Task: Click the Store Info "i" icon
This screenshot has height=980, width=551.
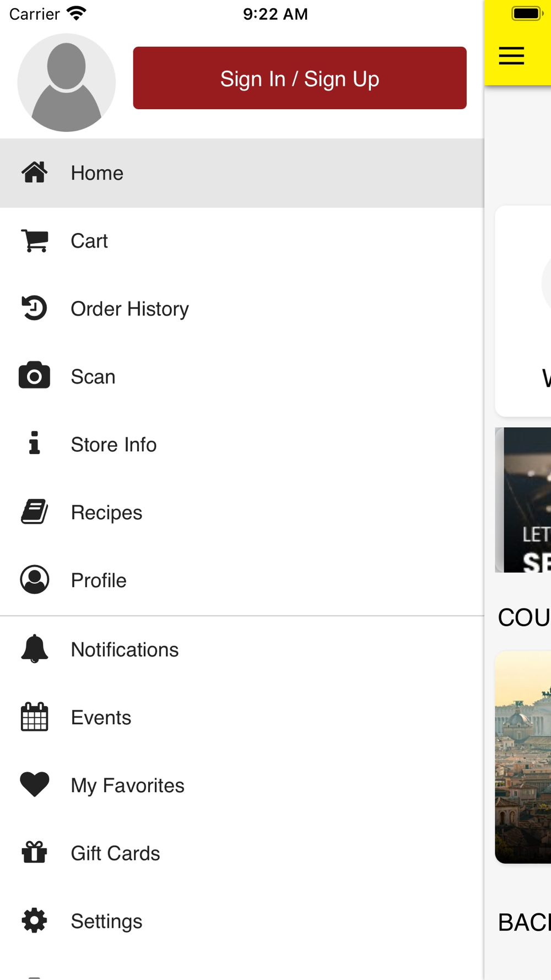Action: 34,443
